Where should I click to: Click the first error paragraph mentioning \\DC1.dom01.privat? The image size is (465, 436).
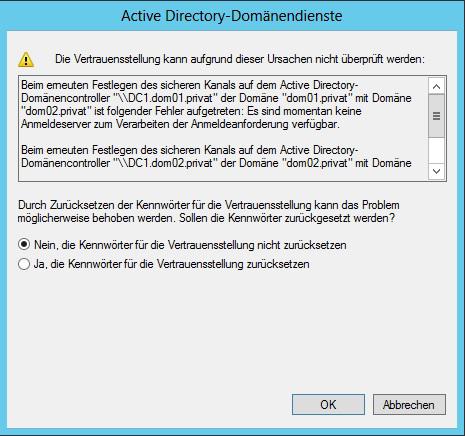[x=216, y=105]
